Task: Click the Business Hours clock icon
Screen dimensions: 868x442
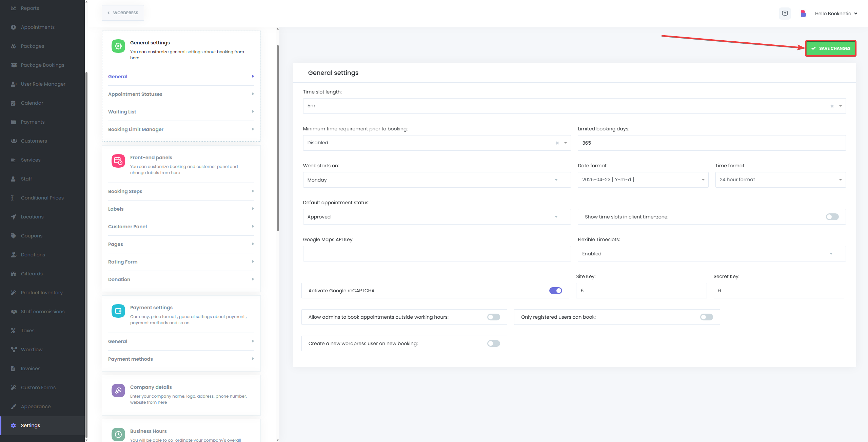Action: 118,434
